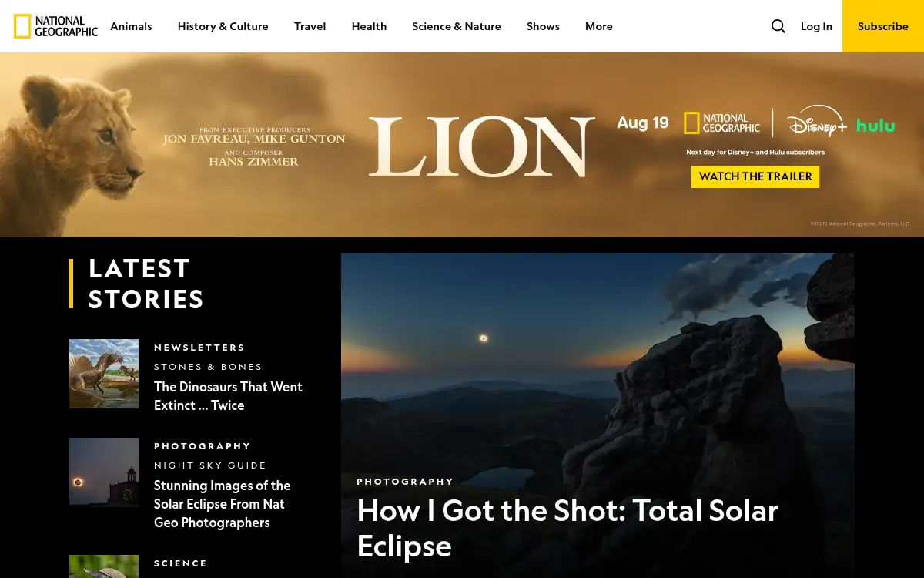Select Shows in the top navigation
924x578 pixels.
(x=543, y=26)
